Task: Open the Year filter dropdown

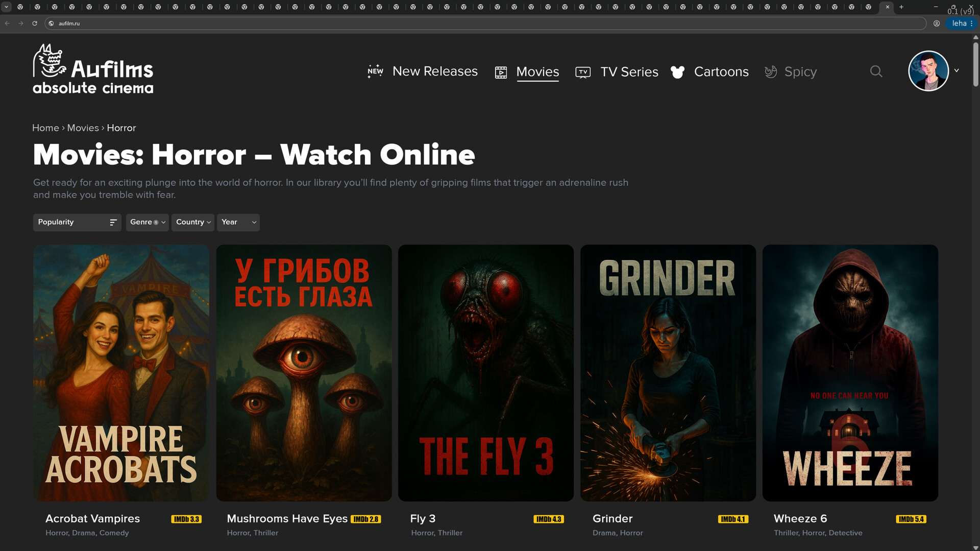Action: [238, 223]
